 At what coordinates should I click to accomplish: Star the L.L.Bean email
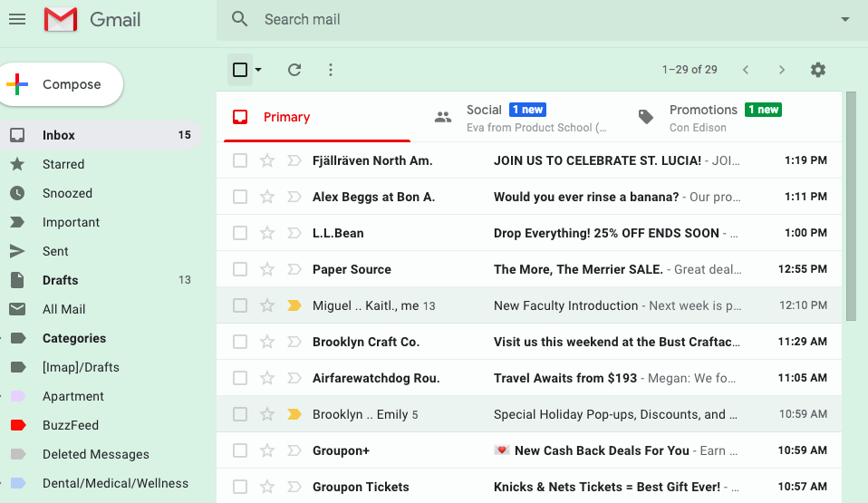tap(267, 233)
